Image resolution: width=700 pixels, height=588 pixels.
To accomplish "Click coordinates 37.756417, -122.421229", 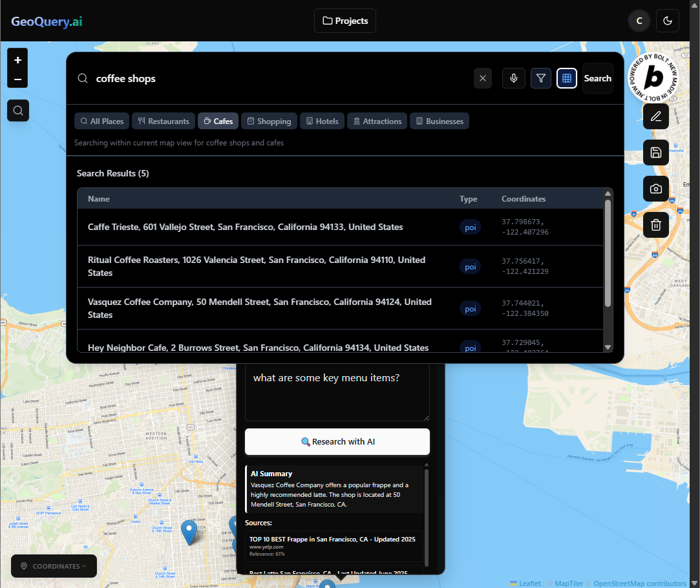I will coord(525,266).
